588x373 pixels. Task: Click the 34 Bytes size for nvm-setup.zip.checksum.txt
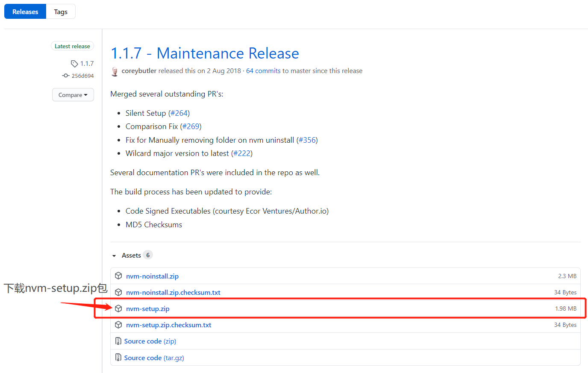565,325
